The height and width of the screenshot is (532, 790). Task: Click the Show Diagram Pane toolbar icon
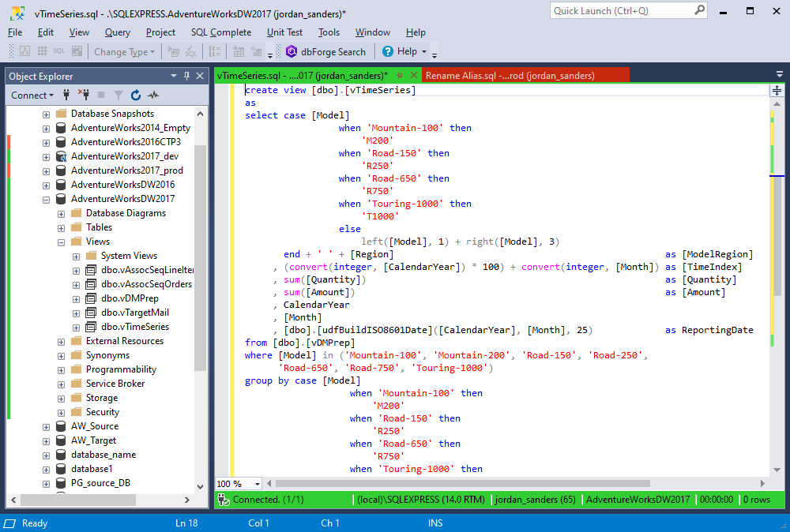[24, 51]
